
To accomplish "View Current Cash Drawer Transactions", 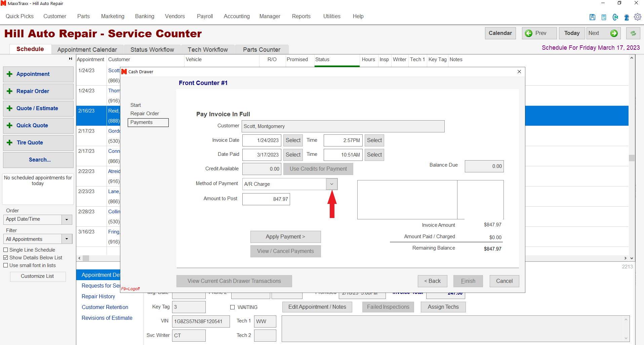I will pyautogui.click(x=234, y=281).
